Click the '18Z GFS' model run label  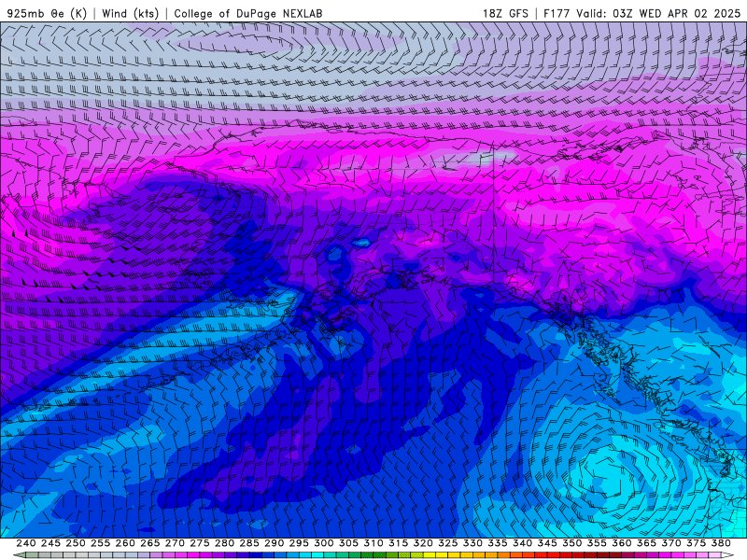505,13
